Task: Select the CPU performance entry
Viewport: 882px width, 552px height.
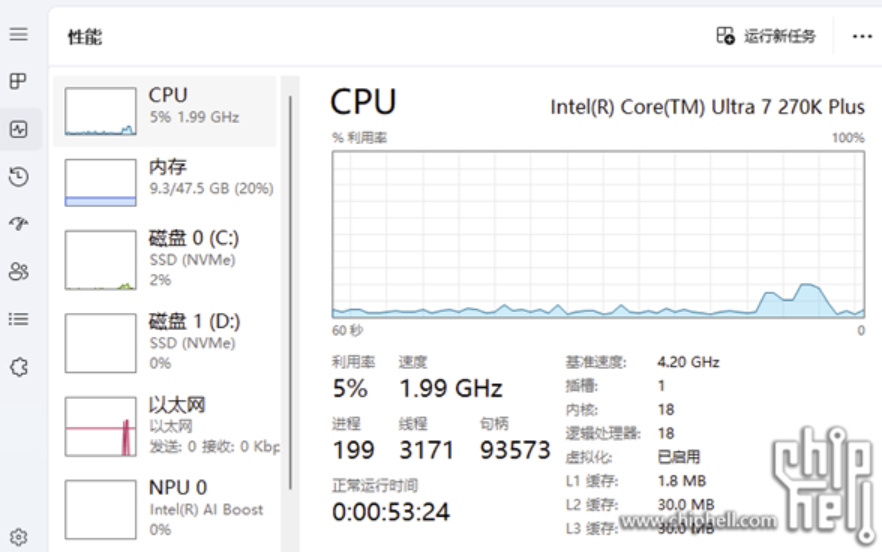Action: (x=165, y=110)
